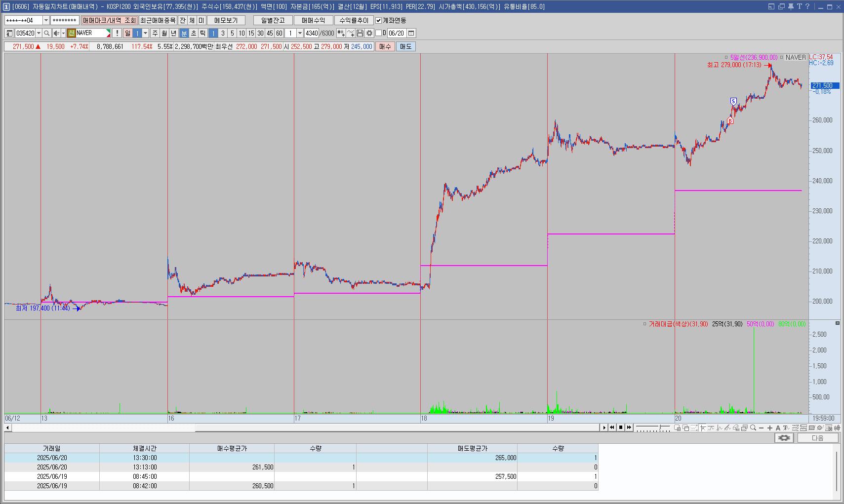Click the T font size icon in title bar
844x504 pixels.
pyautogui.click(x=799, y=6)
